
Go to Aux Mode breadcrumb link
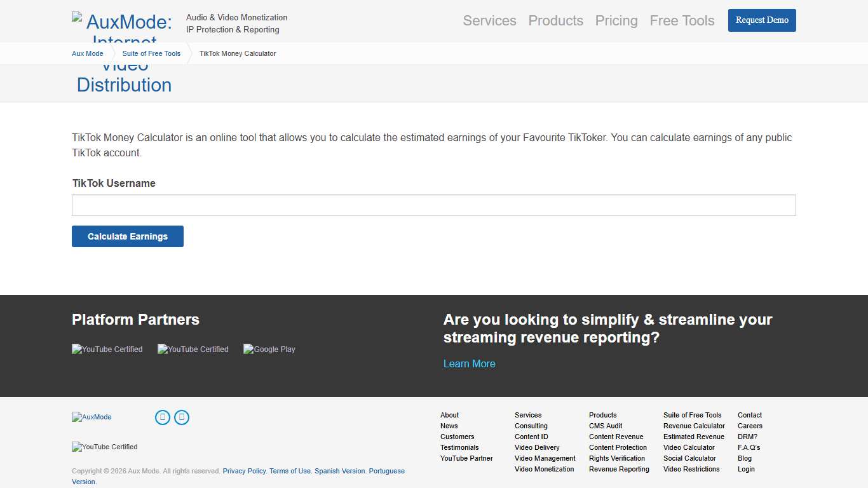coord(88,53)
